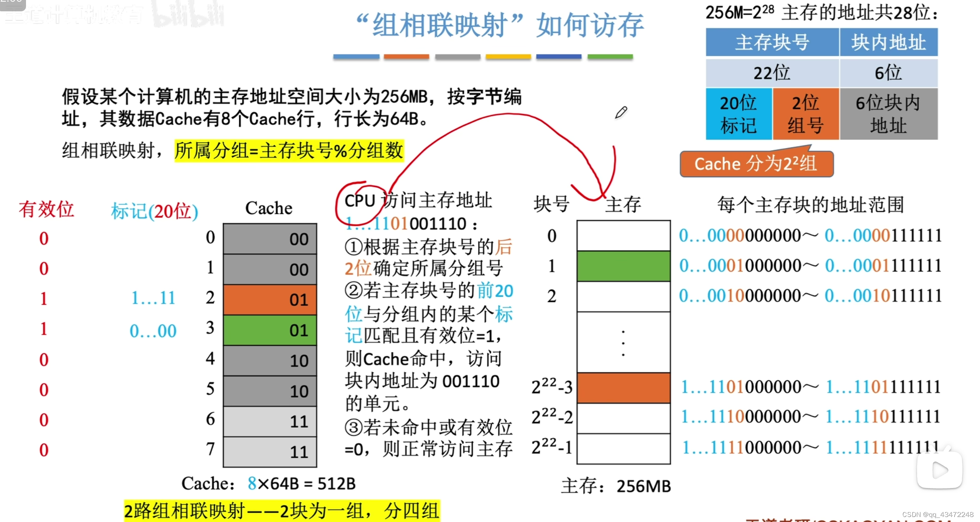This screenshot has height=522, width=980.
Task: Click the Cache column header above rows
Action: pyautogui.click(x=269, y=208)
